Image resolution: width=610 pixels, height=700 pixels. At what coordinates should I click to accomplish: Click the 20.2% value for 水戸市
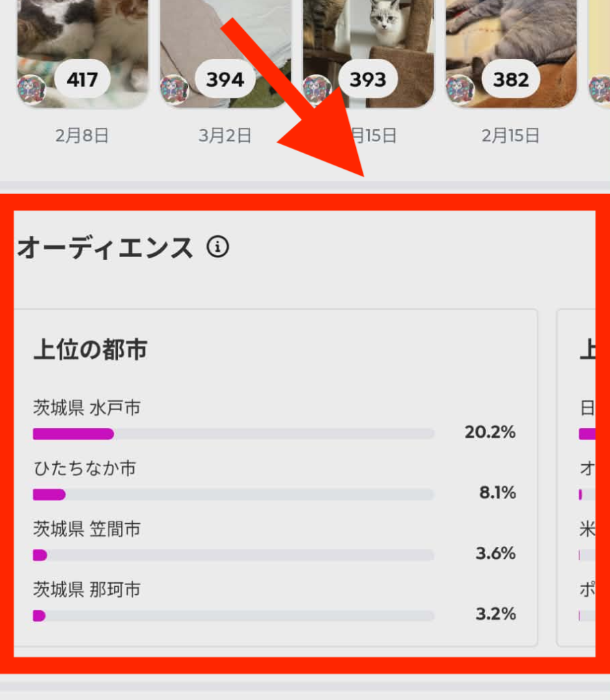tap(490, 432)
